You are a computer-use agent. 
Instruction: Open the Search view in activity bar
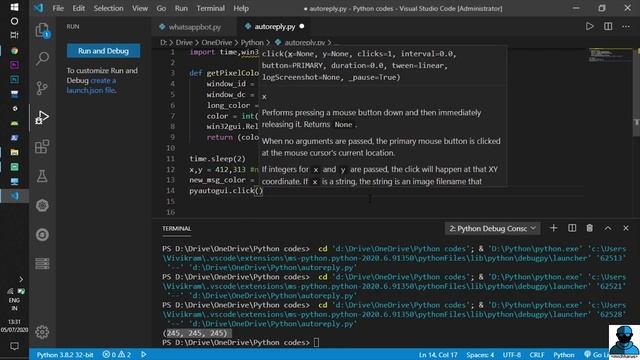coord(42,59)
